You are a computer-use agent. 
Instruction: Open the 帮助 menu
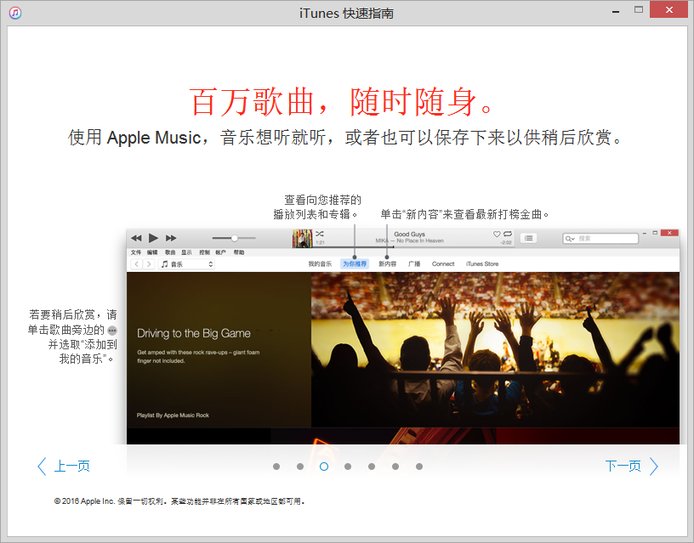pos(239,252)
